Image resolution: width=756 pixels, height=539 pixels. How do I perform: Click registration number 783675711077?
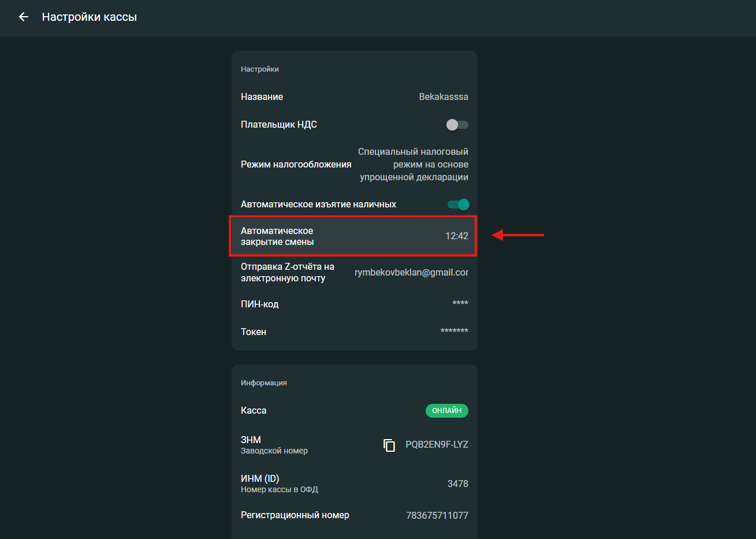(x=437, y=515)
